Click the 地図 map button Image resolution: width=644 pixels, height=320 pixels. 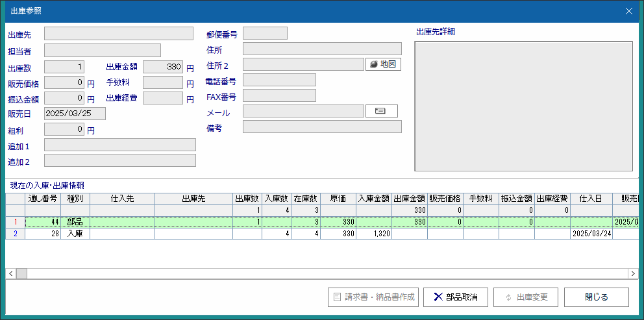point(383,64)
